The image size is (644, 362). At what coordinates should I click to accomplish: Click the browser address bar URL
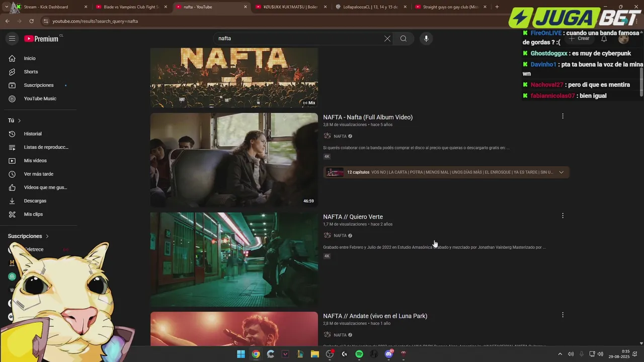[x=95, y=21]
